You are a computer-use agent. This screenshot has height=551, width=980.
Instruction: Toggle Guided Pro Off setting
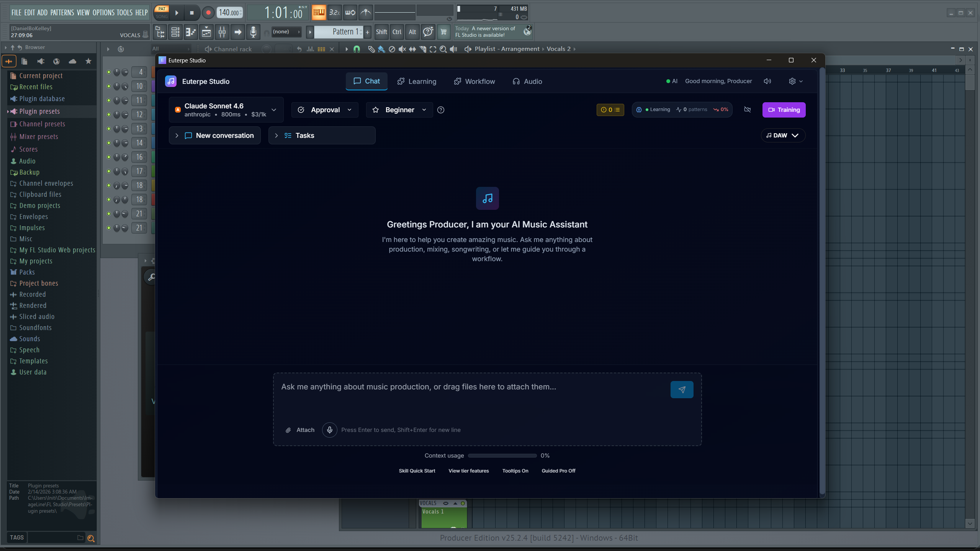558,471
